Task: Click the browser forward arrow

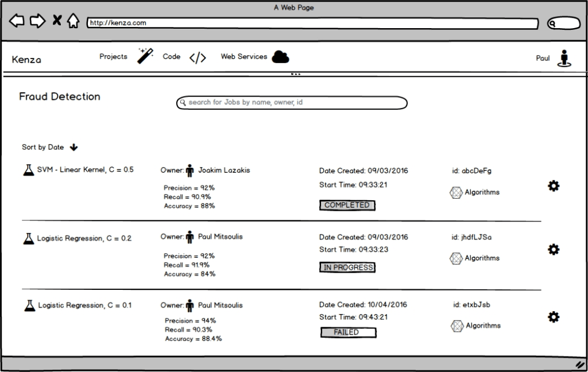Action: tap(37, 22)
